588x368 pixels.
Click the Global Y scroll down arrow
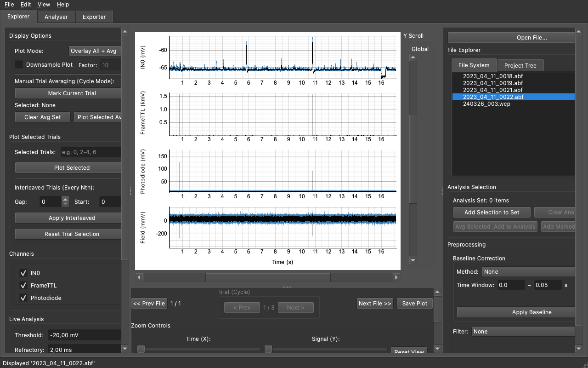(413, 260)
